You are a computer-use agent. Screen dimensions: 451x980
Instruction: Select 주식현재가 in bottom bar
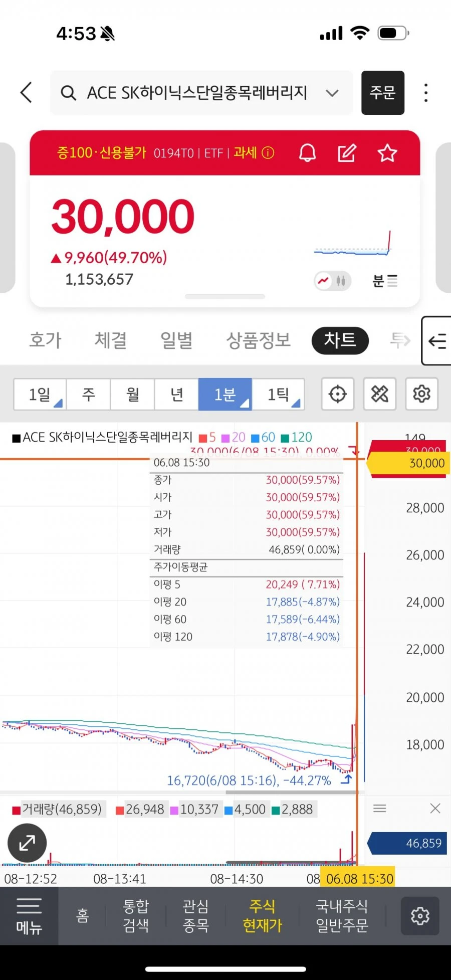tap(262, 916)
